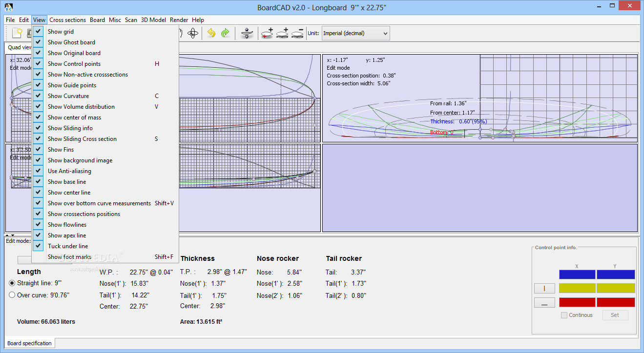
Task: Click the blue X control point field
Action: [577, 275]
